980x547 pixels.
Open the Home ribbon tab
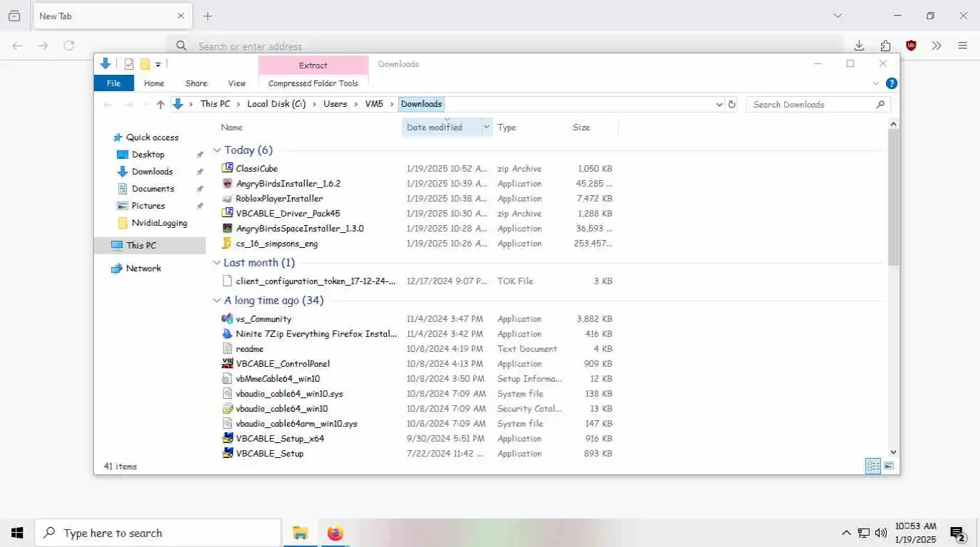[154, 83]
